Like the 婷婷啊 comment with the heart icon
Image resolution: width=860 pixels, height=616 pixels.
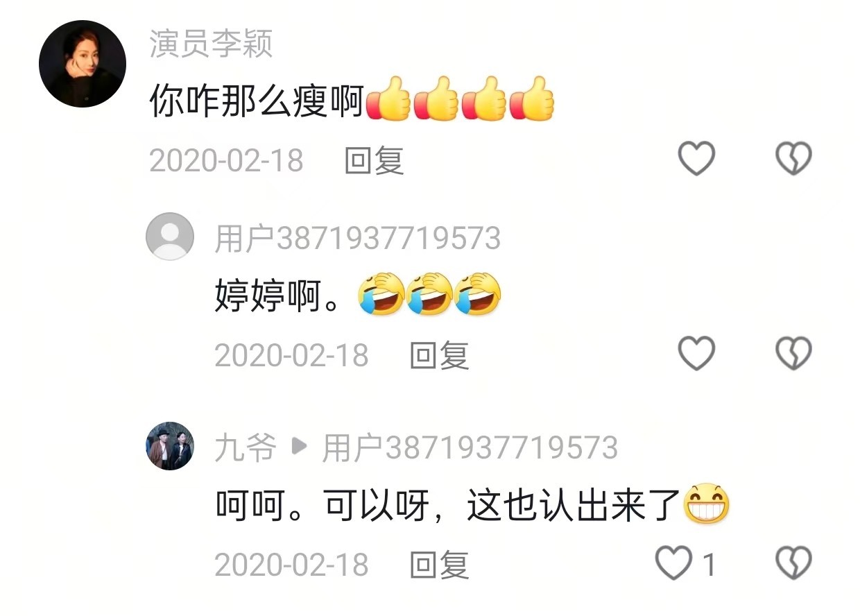[x=696, y=353]
